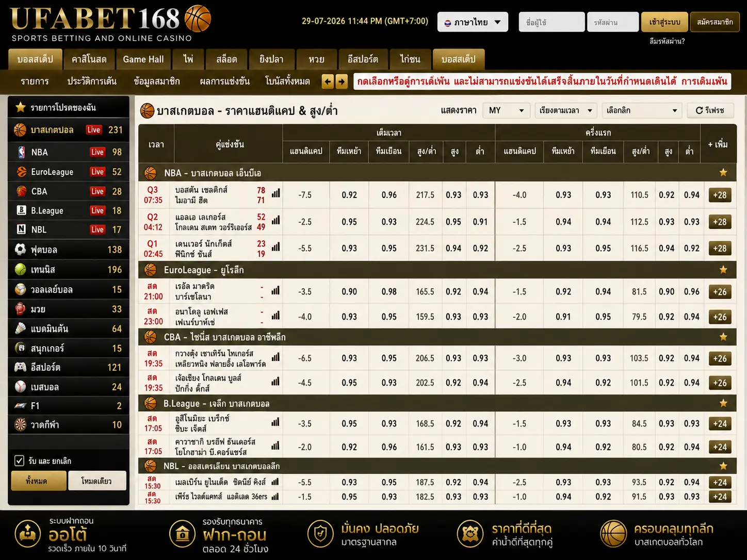Open the favorites star list icon
This screenshot has height=560, width=747.
21,107
